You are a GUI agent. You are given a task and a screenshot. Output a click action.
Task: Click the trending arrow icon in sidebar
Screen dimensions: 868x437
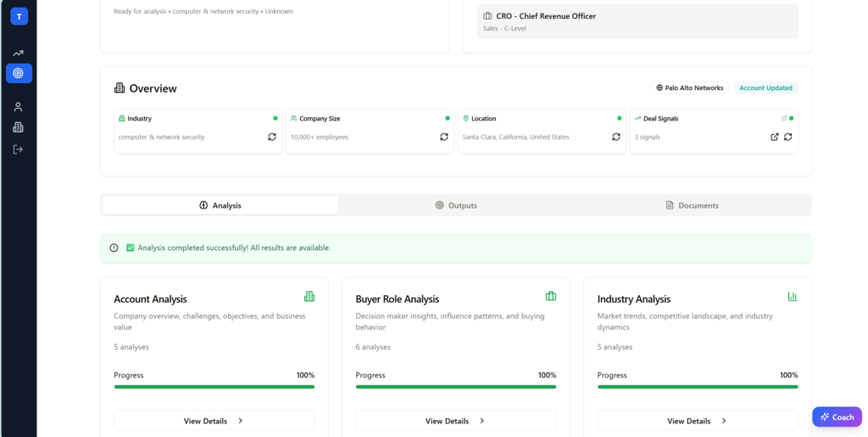click(x=19, y=53)
